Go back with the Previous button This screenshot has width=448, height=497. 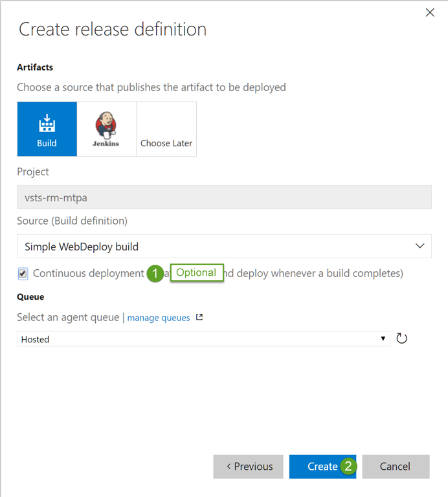click(x=248, y=466)
